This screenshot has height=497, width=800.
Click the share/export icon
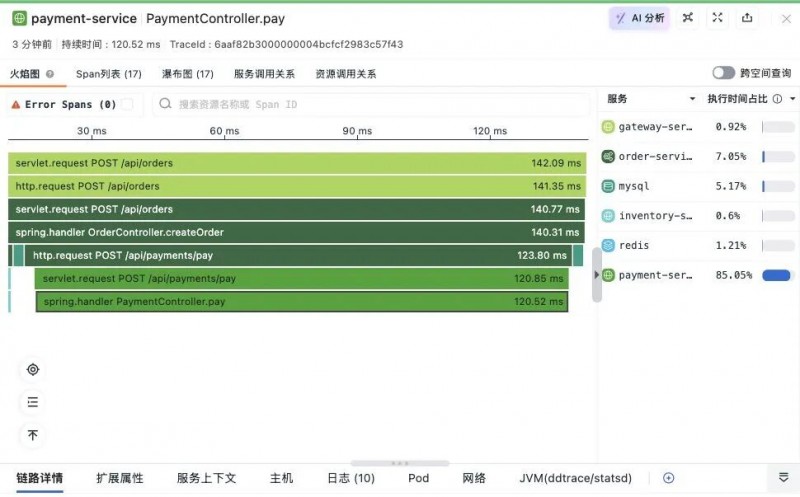pyautogui.click(x=747, y=18)
